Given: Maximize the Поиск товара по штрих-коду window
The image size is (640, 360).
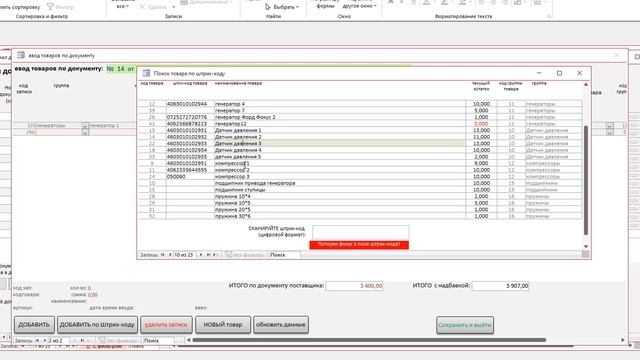Looking at the screenshot, I should (x=559, y=73).
